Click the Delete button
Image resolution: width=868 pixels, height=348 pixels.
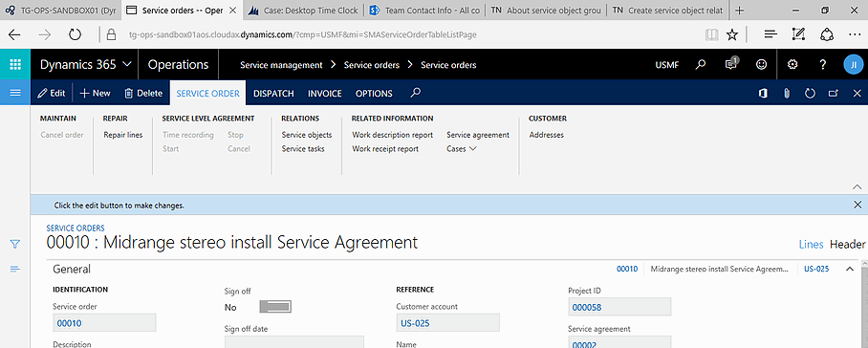coord(143,94)
